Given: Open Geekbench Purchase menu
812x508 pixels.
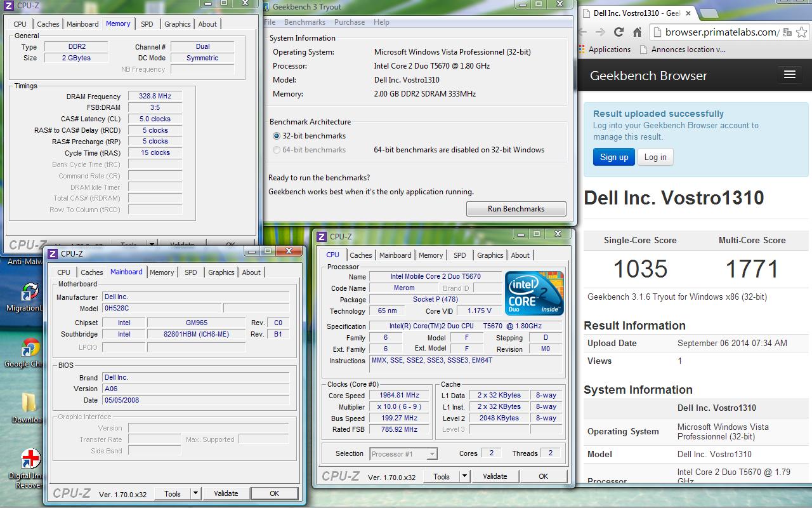Looking at the screenshot, I should pyautogui.click(x=350, y=22).
